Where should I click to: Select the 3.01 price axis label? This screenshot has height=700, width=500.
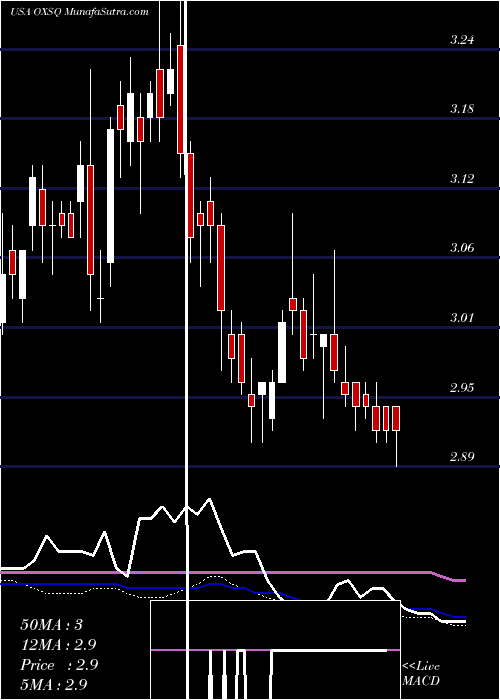tap(462, 318)
